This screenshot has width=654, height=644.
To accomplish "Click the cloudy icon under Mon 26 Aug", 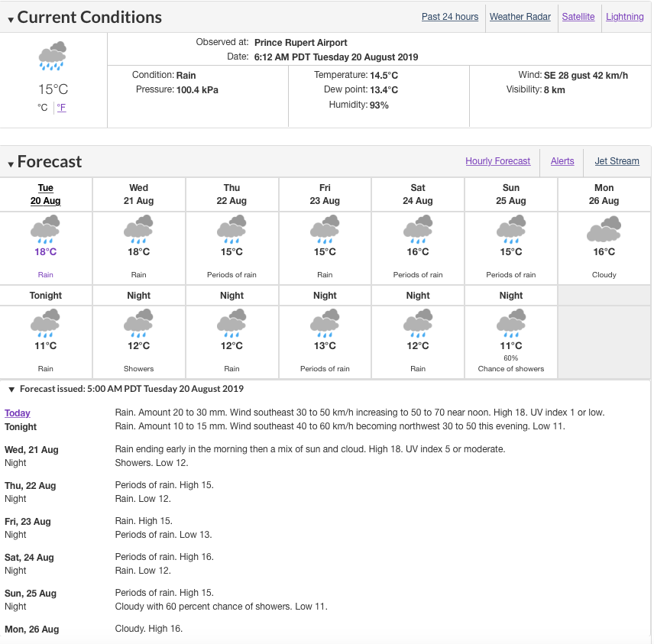I will 604,227.
